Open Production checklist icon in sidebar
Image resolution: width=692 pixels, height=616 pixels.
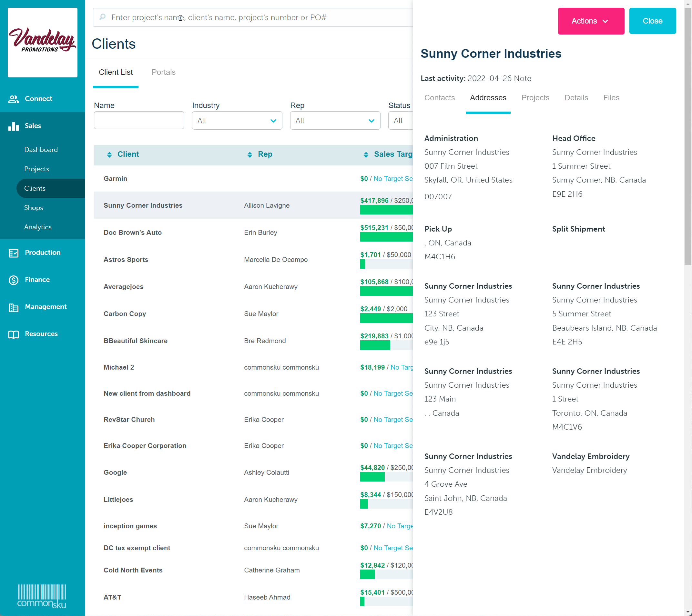click(x=14, y=253)
